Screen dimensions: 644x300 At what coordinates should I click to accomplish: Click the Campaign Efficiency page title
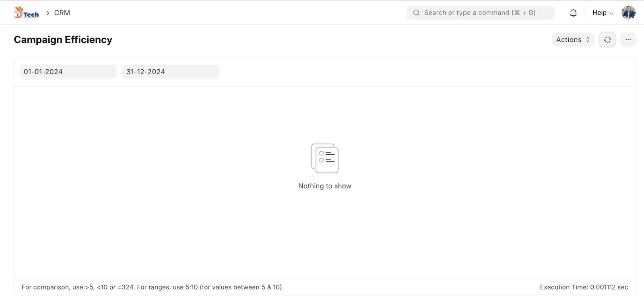[63, 40]
